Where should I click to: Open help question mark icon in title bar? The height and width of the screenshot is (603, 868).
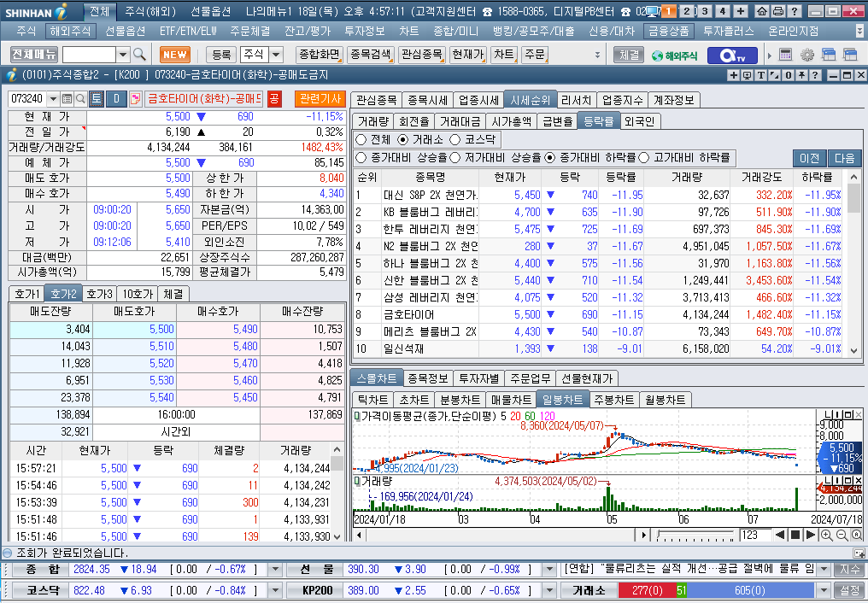(x=794, y=11)
